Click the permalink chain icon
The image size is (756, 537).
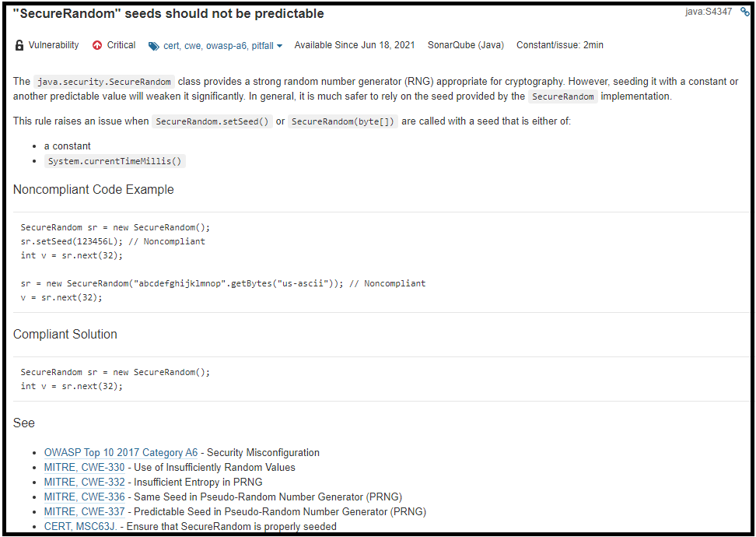pyautogui.click(x=744, y=12)
